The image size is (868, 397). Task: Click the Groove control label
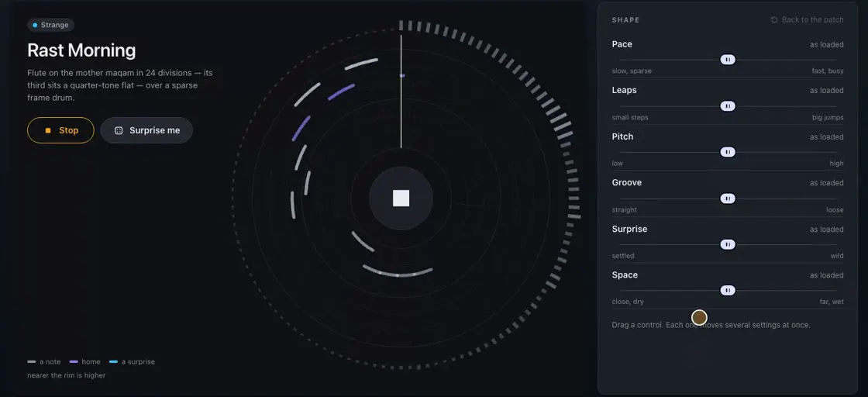tap(627, 182)
